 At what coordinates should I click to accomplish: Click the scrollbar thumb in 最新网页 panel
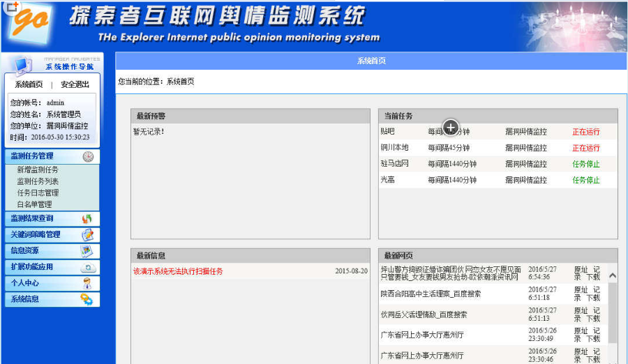tap(613, 312)
